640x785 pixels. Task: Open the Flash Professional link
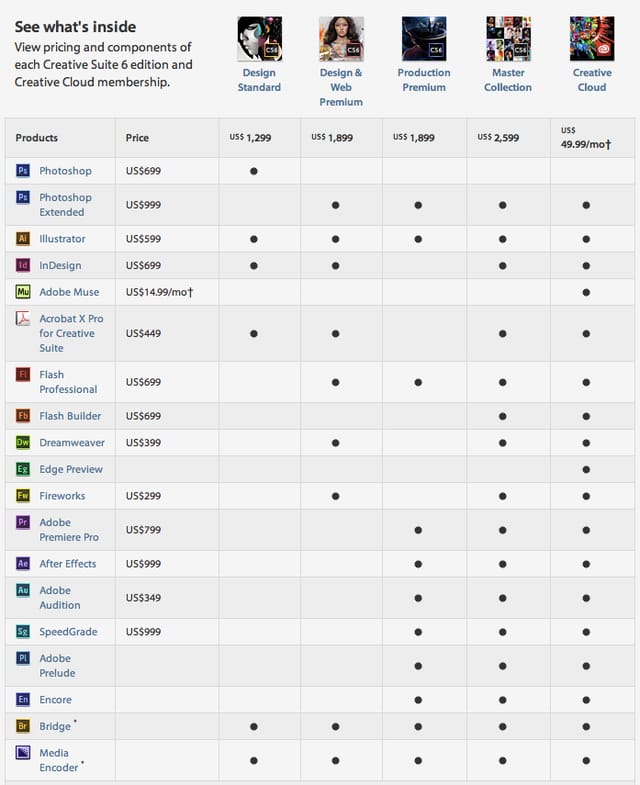point(68,382)
